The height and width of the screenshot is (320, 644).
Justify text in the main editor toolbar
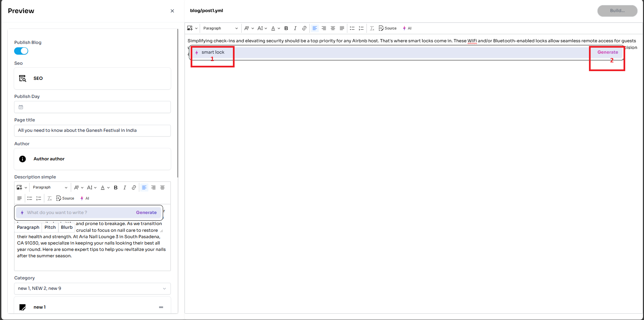[x=342, y=29]
